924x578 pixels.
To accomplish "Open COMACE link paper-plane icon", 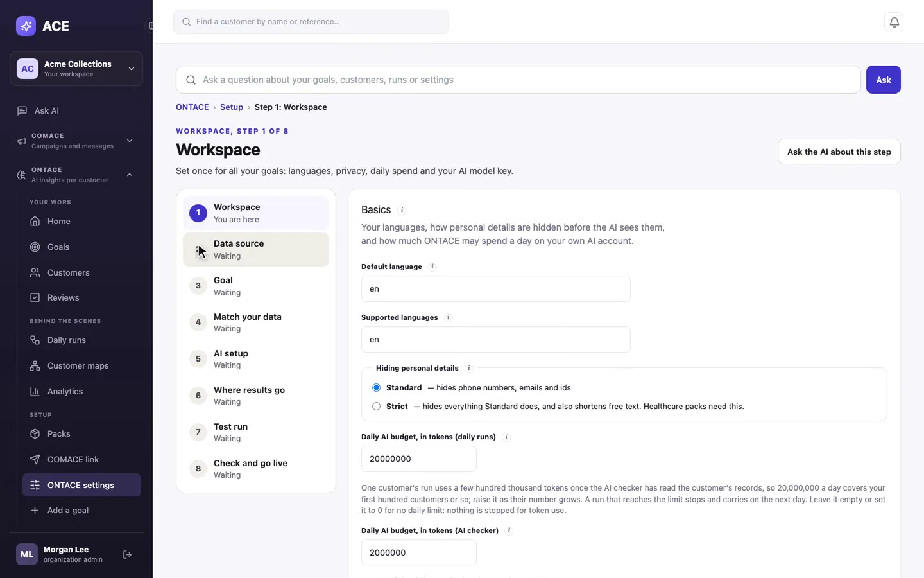I will click(x=35, y=459).
